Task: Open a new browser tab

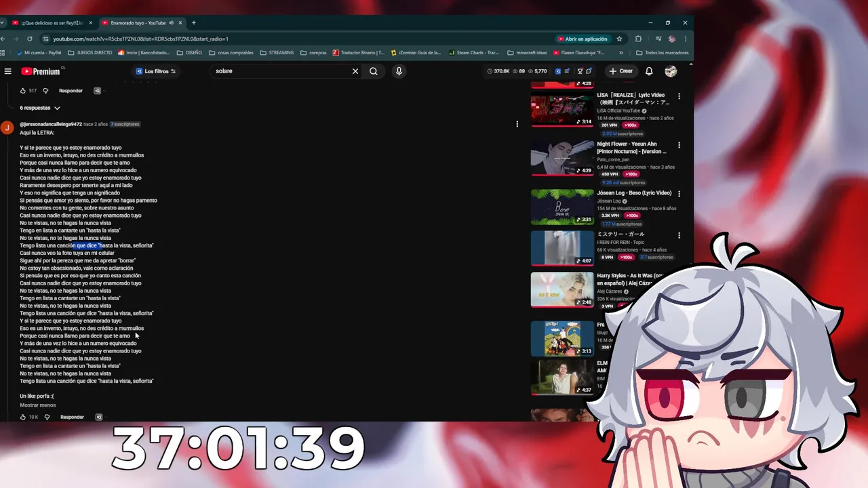Action: 193,22
